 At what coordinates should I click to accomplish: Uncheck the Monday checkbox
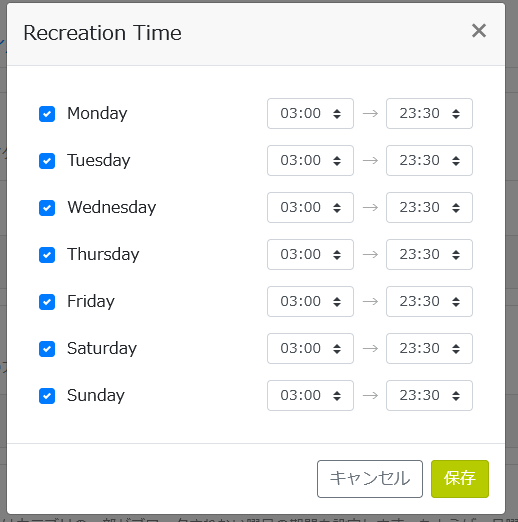click(47, 114)
